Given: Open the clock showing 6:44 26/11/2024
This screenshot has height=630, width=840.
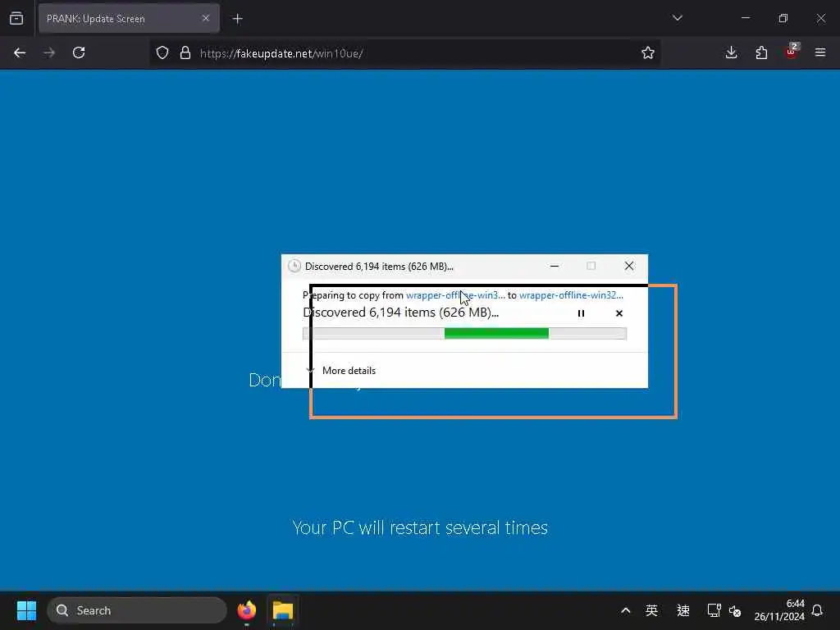Looking at the screenshot, I should (779, 610).
